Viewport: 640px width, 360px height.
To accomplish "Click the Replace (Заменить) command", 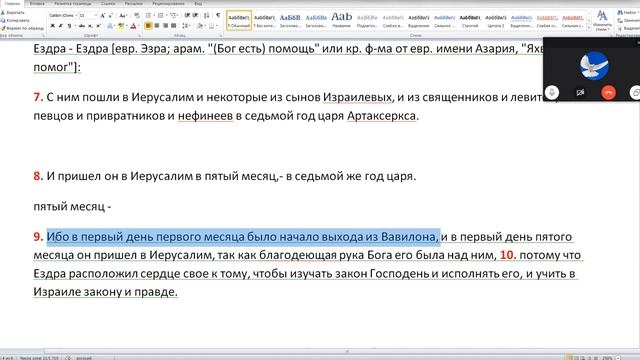I will (x=629, y=20).
